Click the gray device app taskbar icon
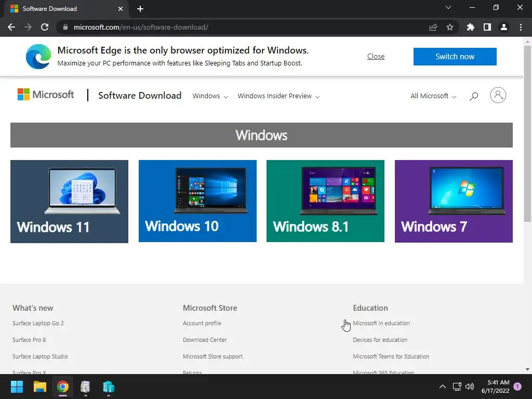This screenshot has width=532, height=399. pos(85,387)
